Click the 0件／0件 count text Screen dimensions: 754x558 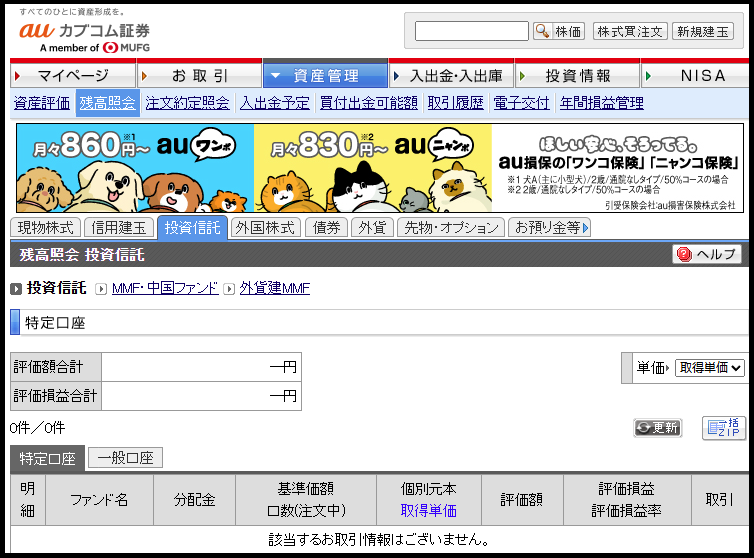pos(37,428)
